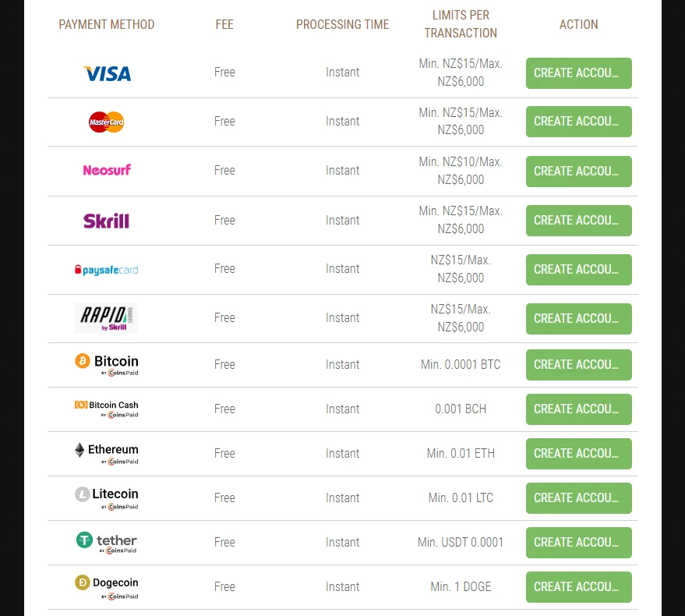Click the Payment Method column header
This screenshot has width=685, height=616.
click(x=107, y=24)
